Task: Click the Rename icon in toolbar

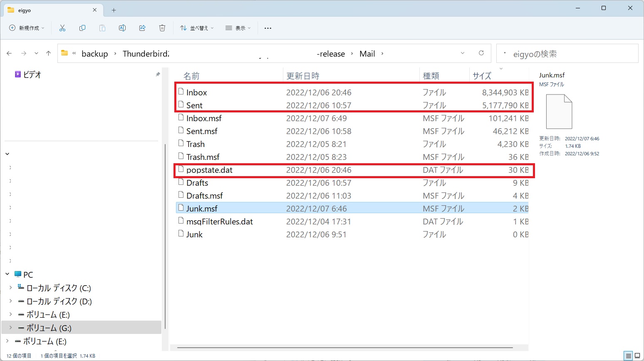Action: 122,28
